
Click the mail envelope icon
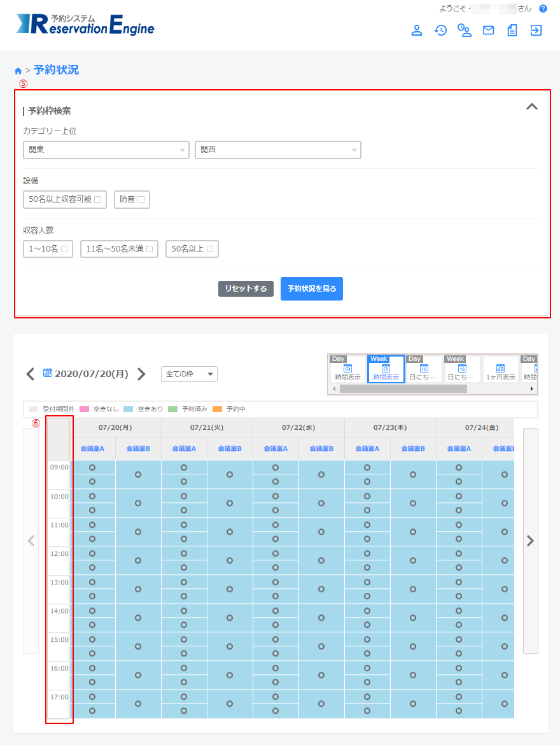pos(488,30)
